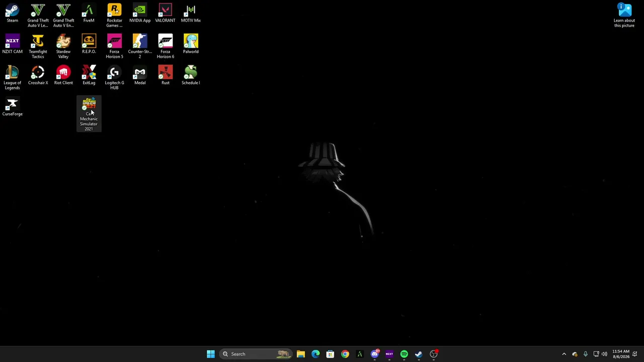Select the Rockstar Games Launcher icon
Viewport: 644px width, 362px height.
(114, 16)
